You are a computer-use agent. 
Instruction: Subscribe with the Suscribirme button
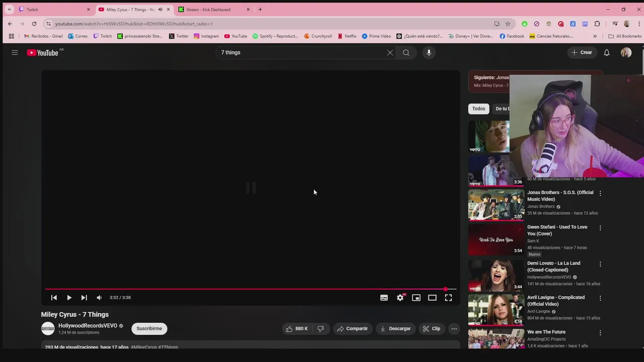tap(149, 329)
